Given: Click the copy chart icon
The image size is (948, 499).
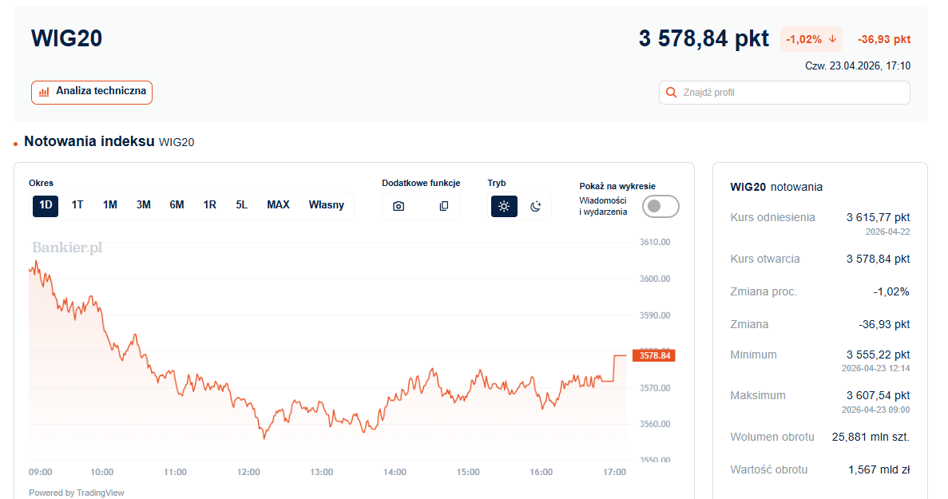Looking at the screenshot, I should tap(444, 206).
